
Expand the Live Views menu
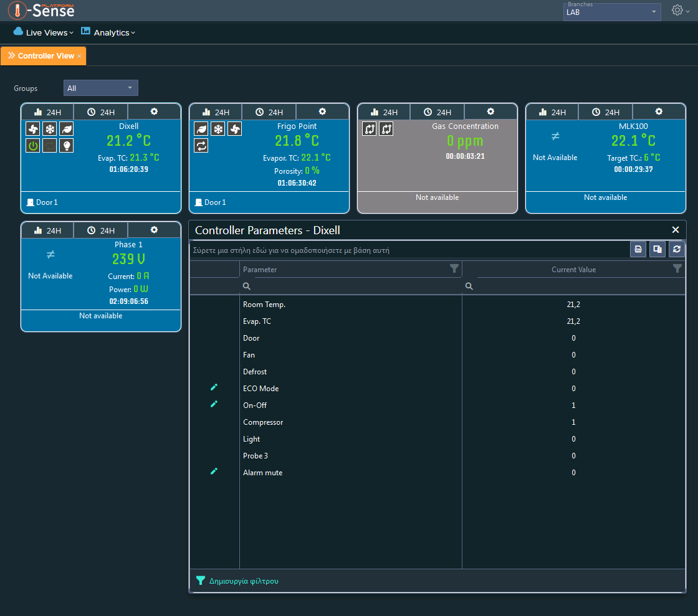point(44,32)
